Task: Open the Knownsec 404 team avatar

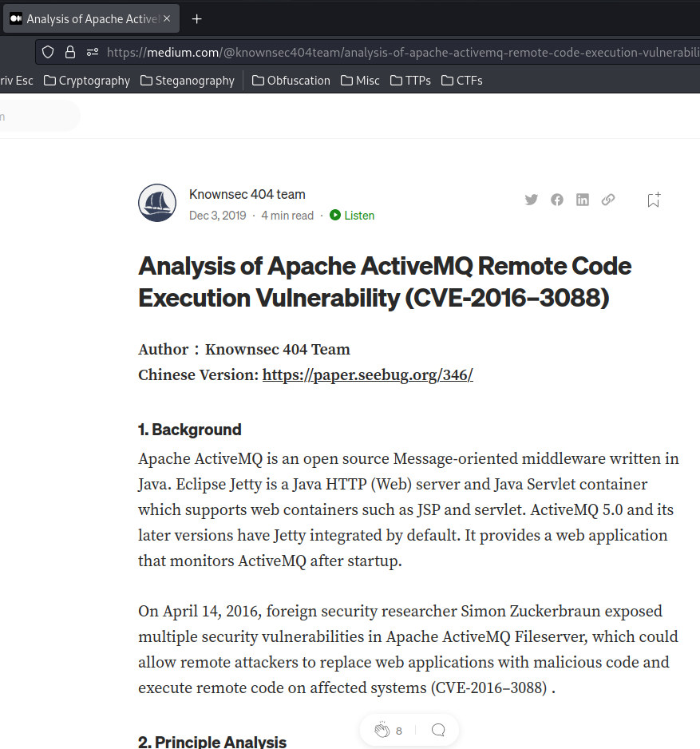Action: (157, 203)
